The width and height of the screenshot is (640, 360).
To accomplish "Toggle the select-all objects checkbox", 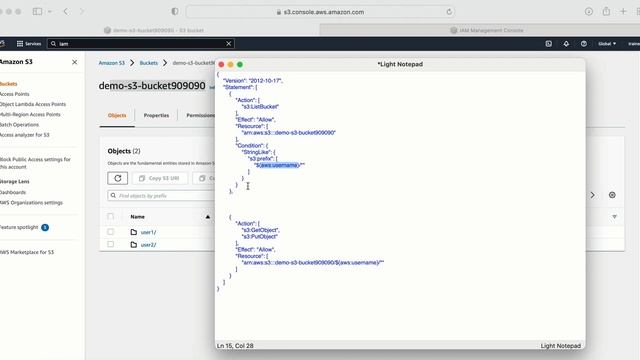I will (111, 216).
